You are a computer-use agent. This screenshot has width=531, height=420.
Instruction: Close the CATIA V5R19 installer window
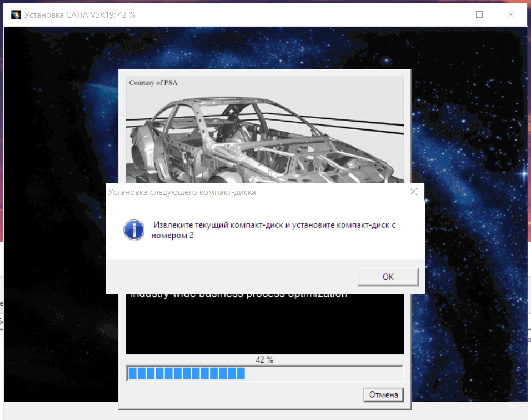click(x=511, y=14)
